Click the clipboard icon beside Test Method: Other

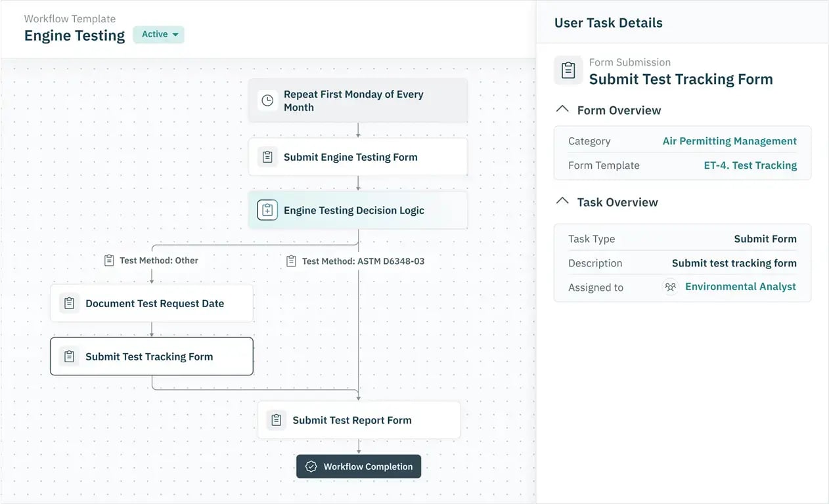click(109, 261)
